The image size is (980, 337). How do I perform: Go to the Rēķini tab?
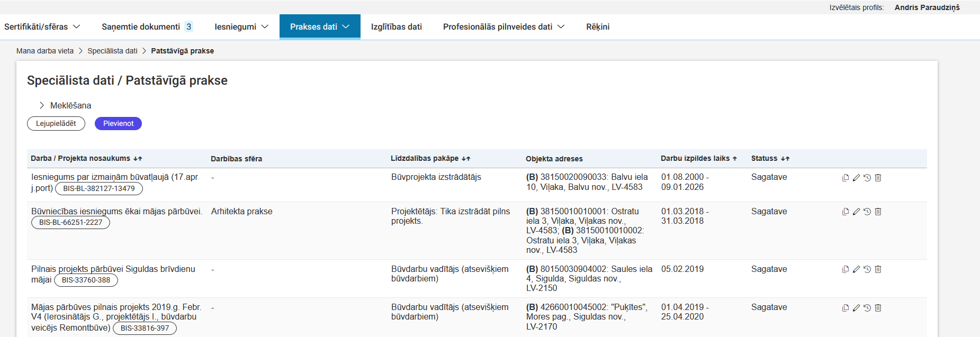point(598,27)
